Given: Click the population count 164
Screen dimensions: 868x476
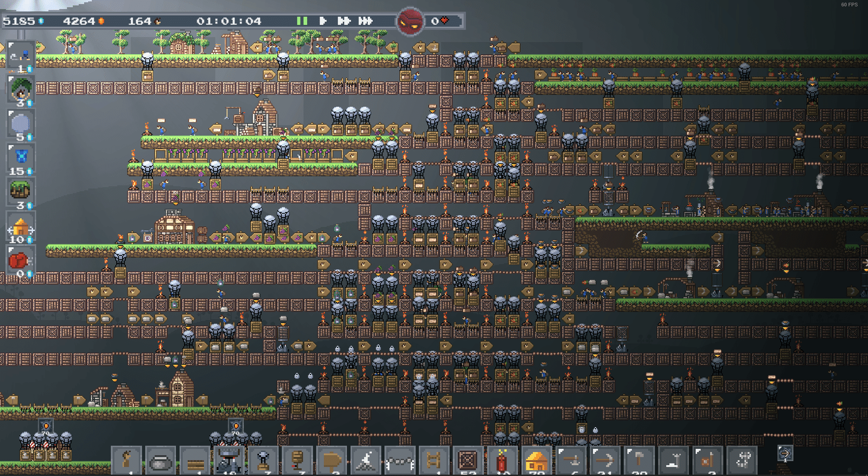Looking at the screenshot, I should [144, 21].
